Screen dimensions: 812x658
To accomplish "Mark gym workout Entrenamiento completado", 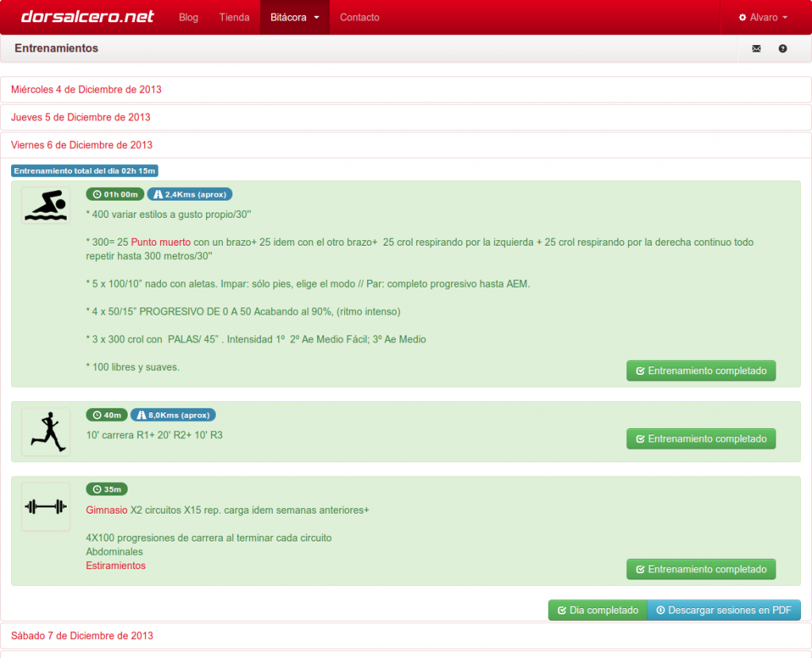I will pos(701,569).
